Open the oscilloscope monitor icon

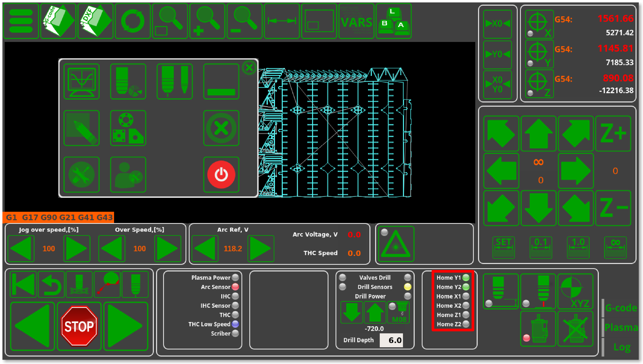pos(82,81)
